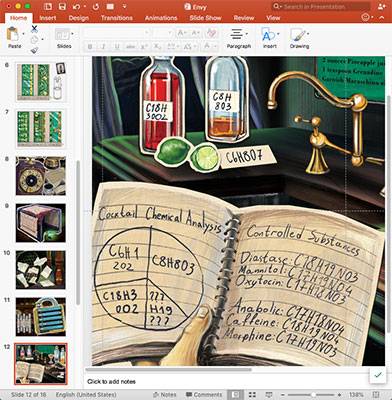The width and height of the screenshot is (392, 400).
Task: Click the Slide Sorter view icon
Action: click(252, 395)
